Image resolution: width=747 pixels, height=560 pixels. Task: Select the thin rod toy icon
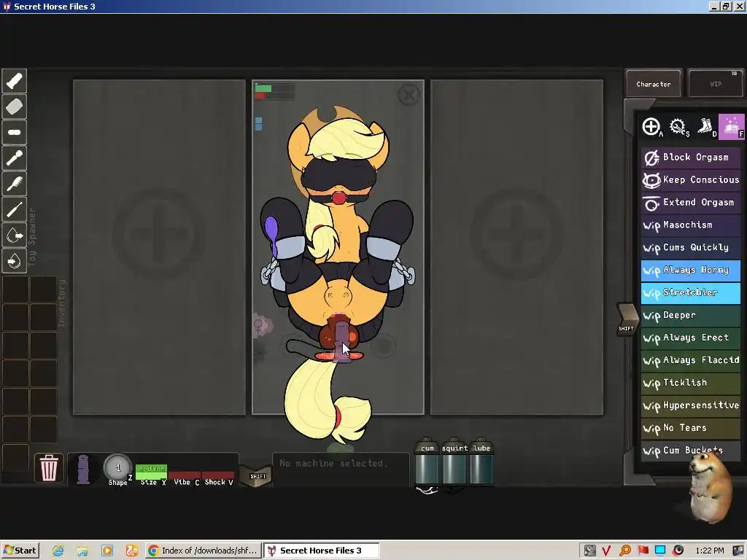coord(15,209)
